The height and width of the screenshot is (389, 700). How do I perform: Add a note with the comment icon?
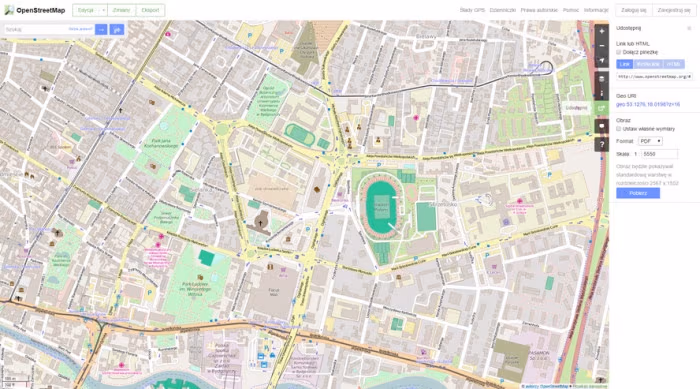(601, 126)
